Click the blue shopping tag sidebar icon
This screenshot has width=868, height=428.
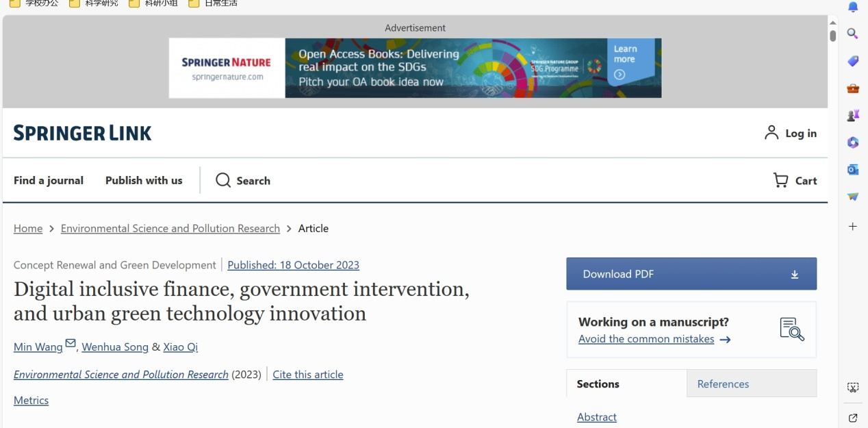pyautogui.click(x=852, y=61)
